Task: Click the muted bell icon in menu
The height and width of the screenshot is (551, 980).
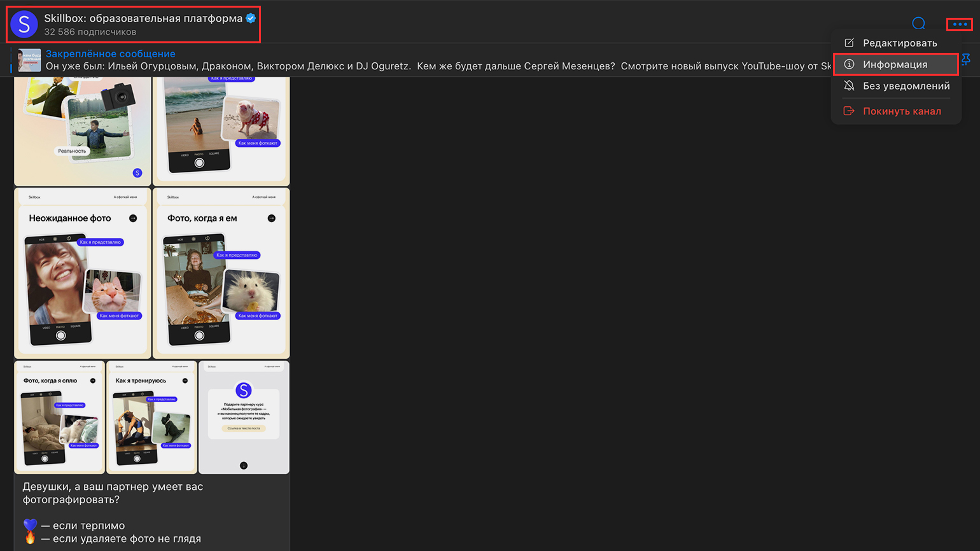Action: [849, 86]
